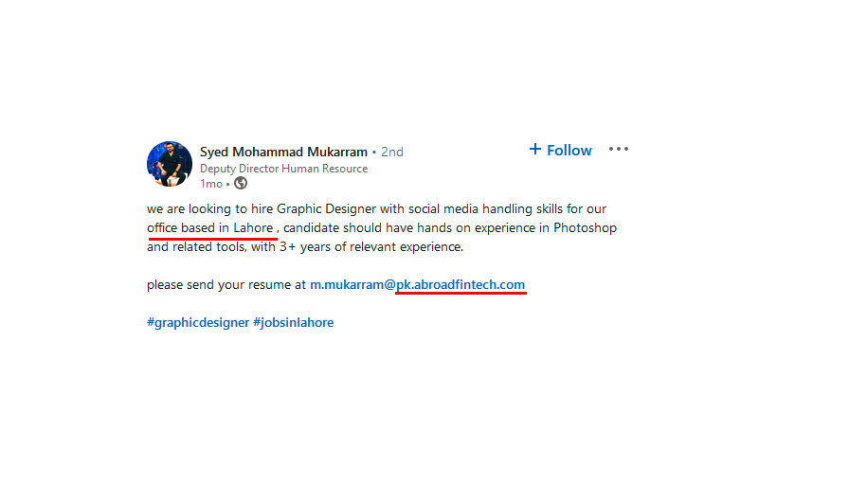Click the word Photoshop in the post
Viewport: 849px width, 504px height.
(x=585, y=228)
